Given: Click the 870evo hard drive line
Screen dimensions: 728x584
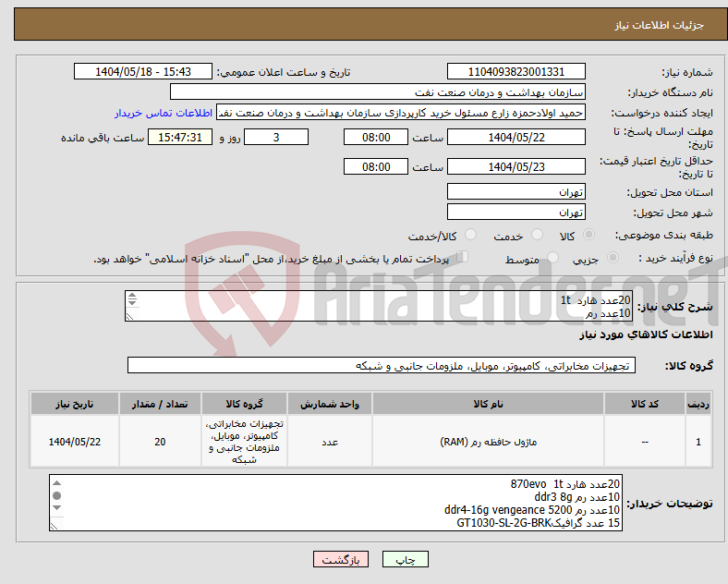Looking at the screenshot, I should [x=565, y=484].
